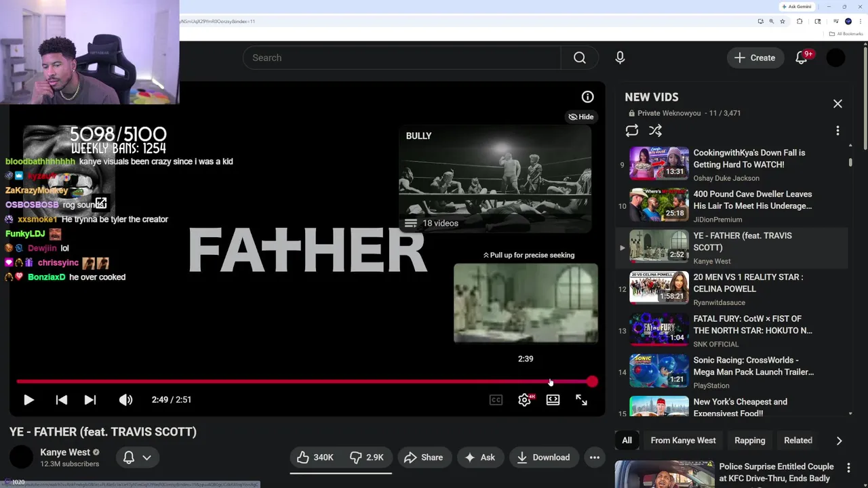Open the video info card icon
The image size is (868, 488).
(x=588, y=97)
